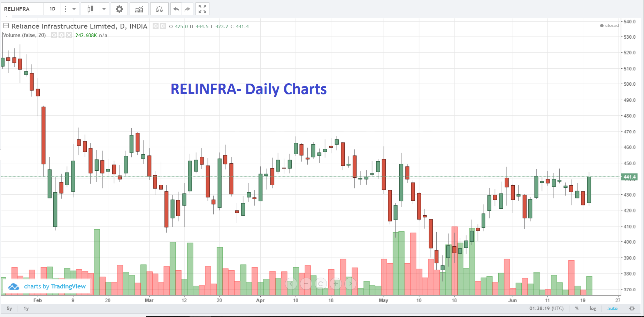Click the Jun label on time axis
The image size is (644, 317).
click(512, 300)
